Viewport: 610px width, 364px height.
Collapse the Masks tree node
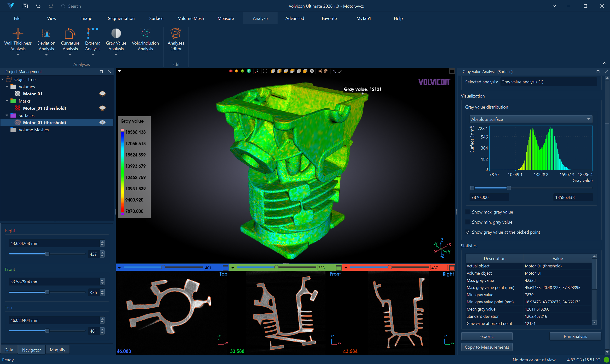coord(7,101)
